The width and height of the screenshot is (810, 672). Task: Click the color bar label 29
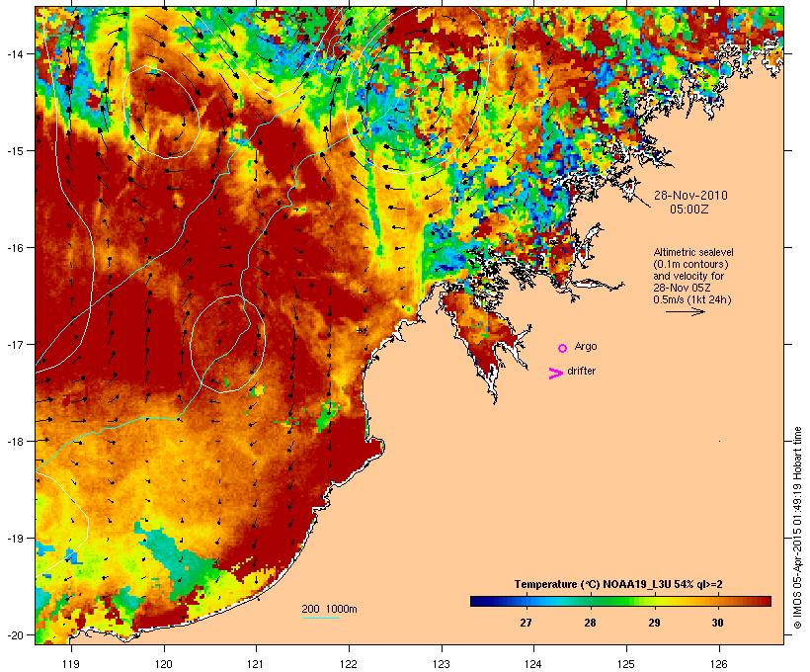654,623
